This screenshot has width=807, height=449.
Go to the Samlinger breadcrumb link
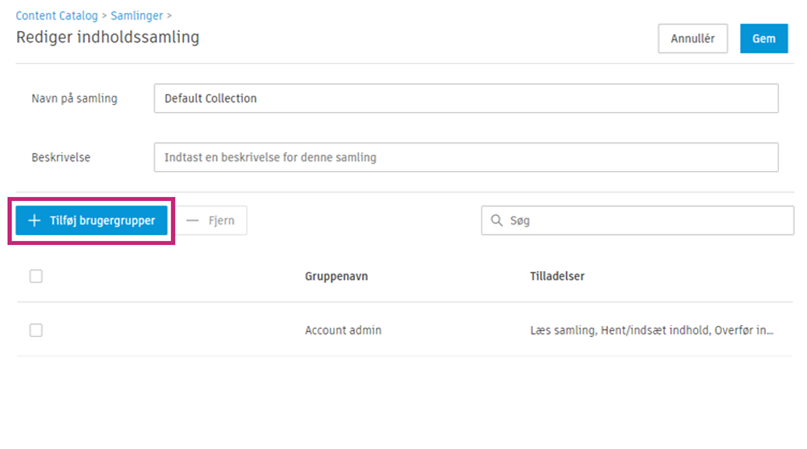[136, 16]
